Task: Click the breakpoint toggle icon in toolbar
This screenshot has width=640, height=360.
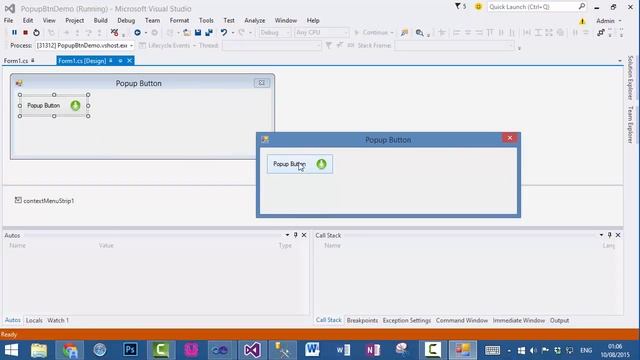Action: tap(115, 32)
